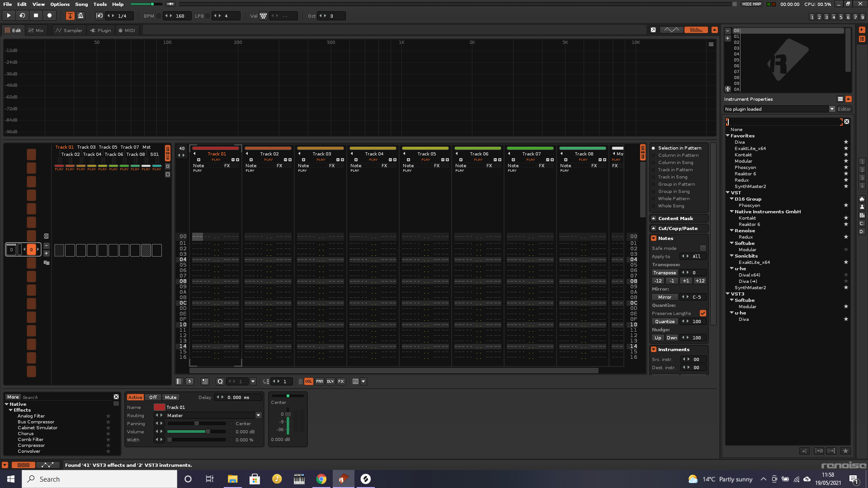Collapse the Notes section
This screenshot has width=868, height=488.
[x=654, y=238]
